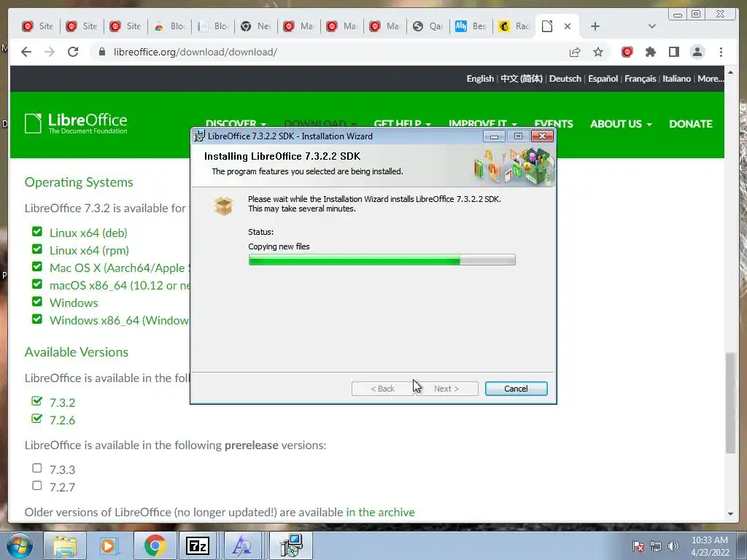Open Windows Explorer from the taskbar
Viewport: 747px width, 560px height.
click(x=65, y=545)
